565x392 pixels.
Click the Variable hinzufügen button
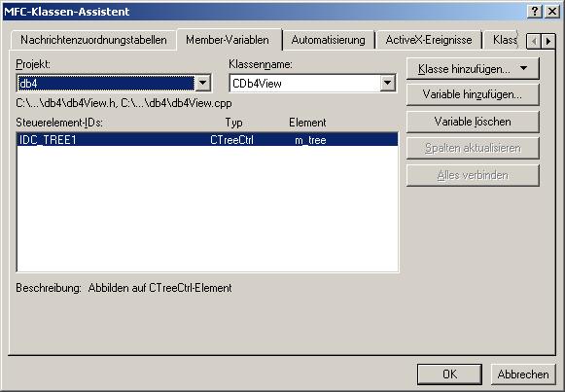coord(473,94)
